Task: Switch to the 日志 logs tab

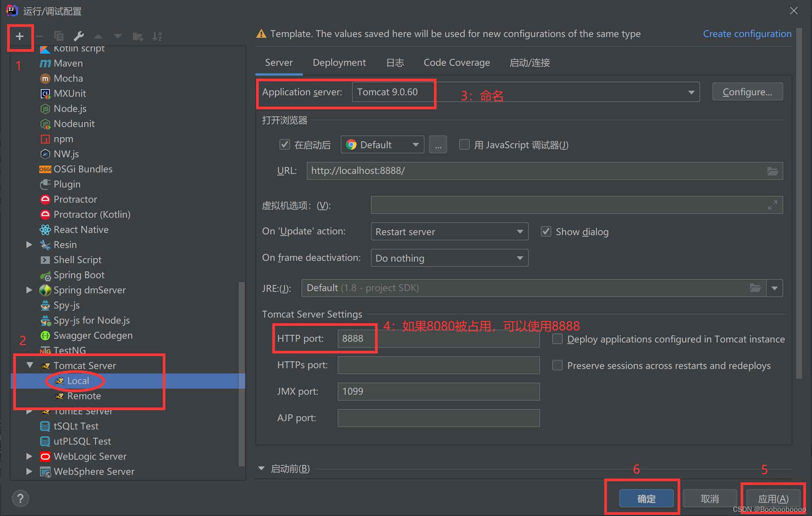Action: pos(395,63)
